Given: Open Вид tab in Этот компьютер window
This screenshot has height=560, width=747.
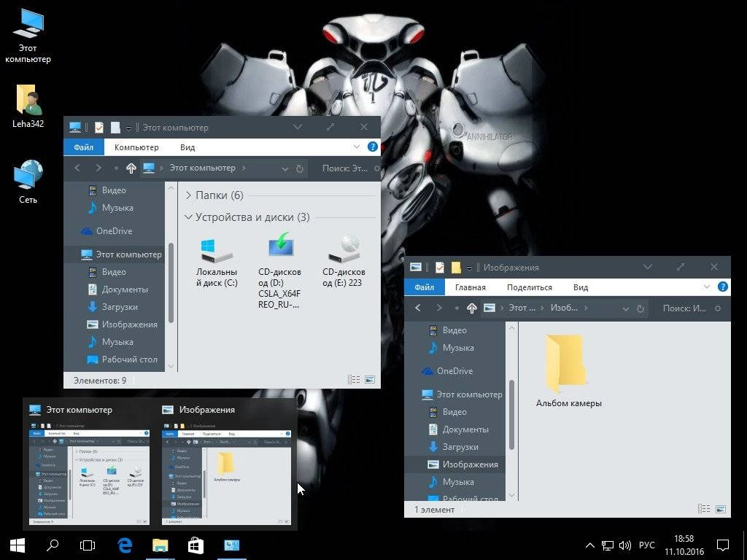Looking at the screenshot, I should [187, 147].
